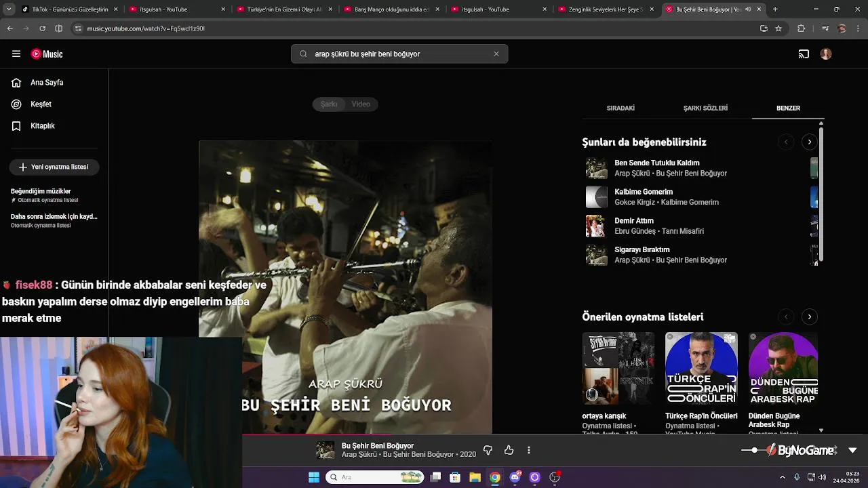Open ortaya karışık playlist thumbnail
The image size is (868, 488).
click(618, 368)
